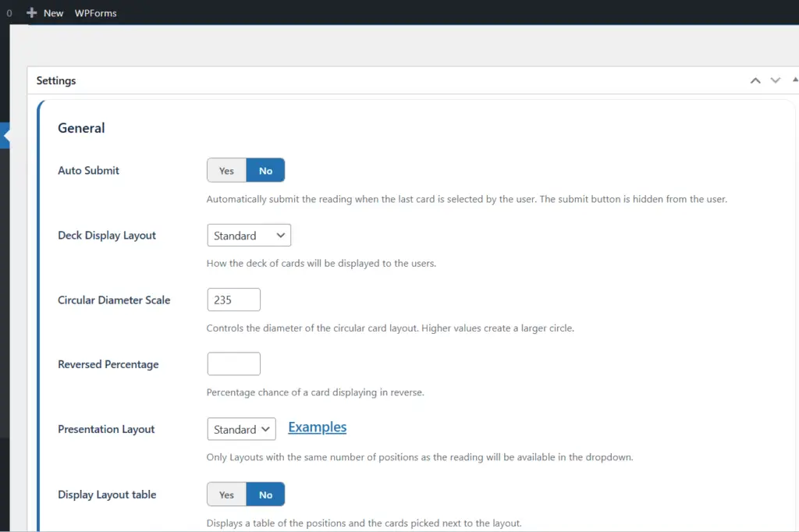Click the Reversed Percentage label
This screenshot has width=799, height=532.
(x=108, y=364)
